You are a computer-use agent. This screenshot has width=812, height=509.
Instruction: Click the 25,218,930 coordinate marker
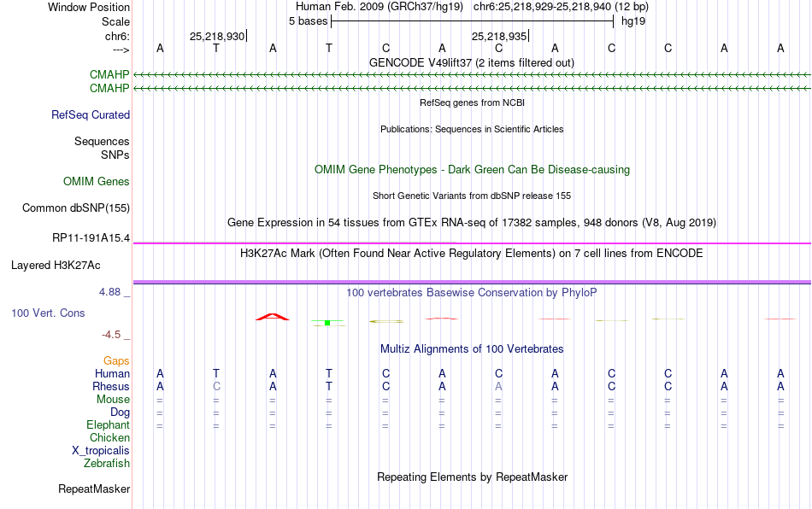click(x=217, y=36)
